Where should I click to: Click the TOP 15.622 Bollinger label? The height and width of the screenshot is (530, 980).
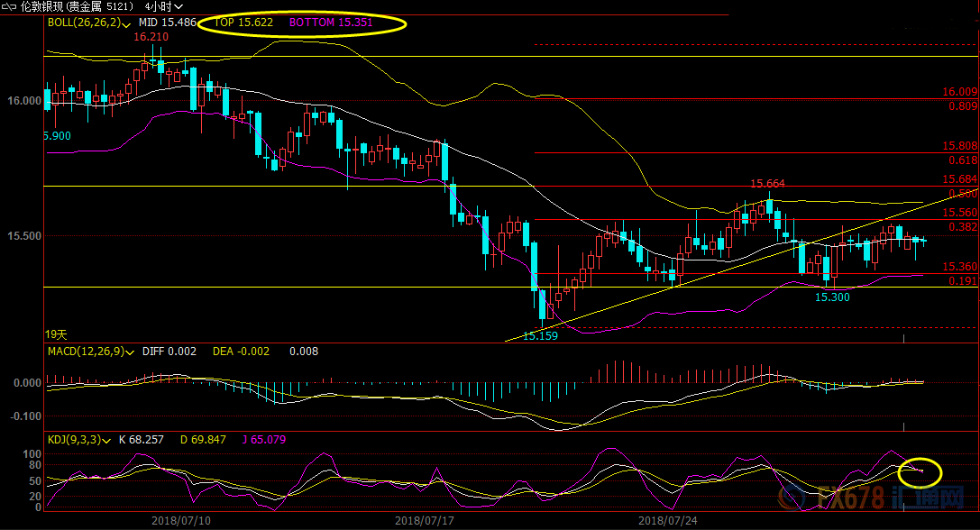coord(243,22)
